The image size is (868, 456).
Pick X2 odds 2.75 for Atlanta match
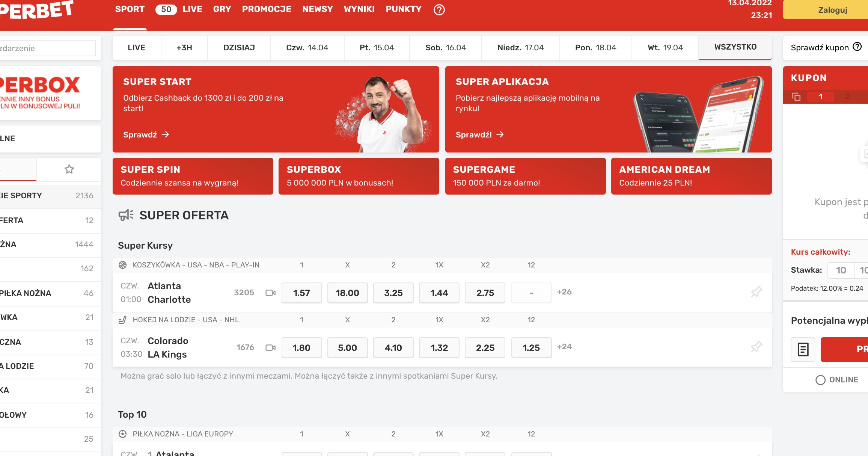click(485, 293)
